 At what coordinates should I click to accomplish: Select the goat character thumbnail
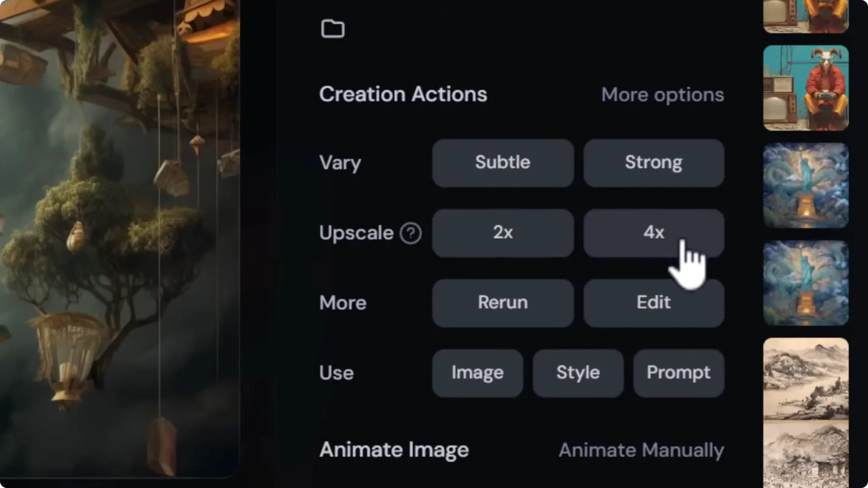(806, 87)
